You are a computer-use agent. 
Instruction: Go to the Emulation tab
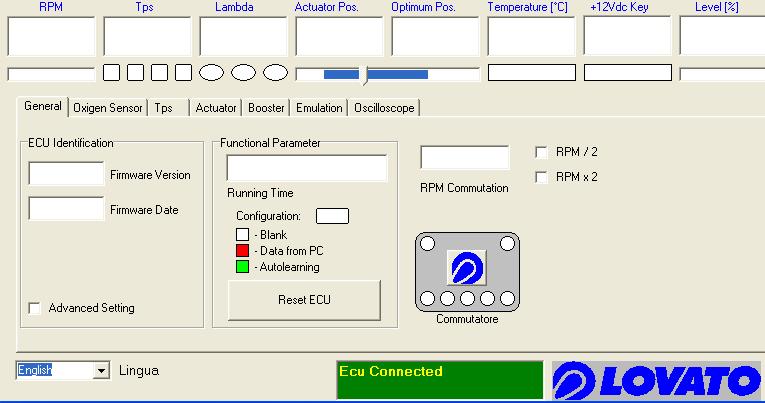[319, 108]
